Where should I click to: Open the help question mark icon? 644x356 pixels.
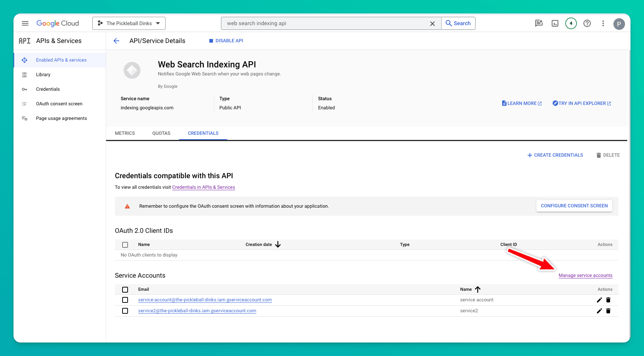(587, 23)
